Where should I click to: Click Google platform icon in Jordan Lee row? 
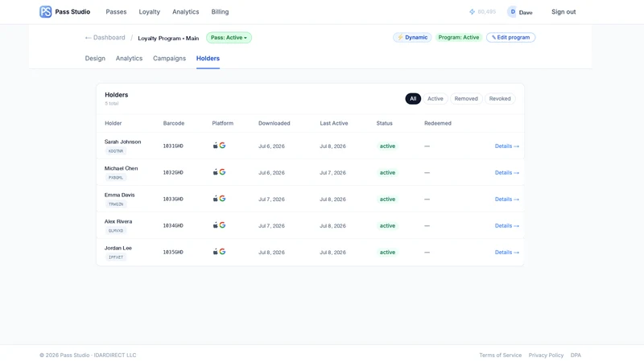point(222,252)
